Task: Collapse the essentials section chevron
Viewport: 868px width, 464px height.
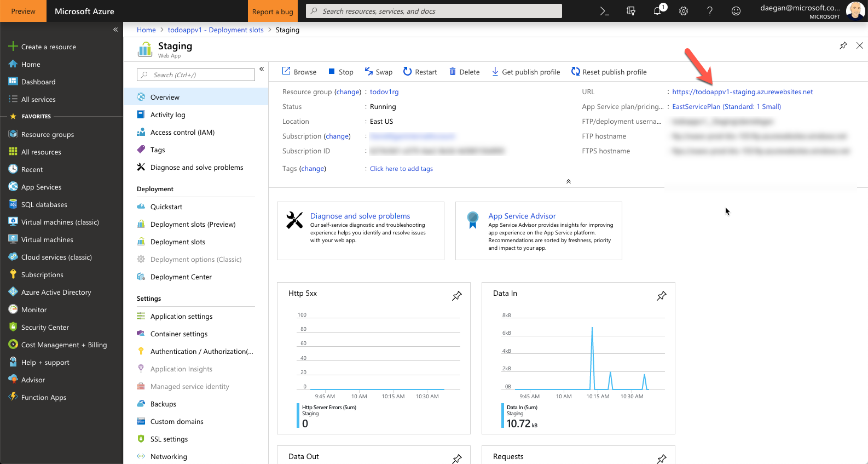Action: [568, 181]
